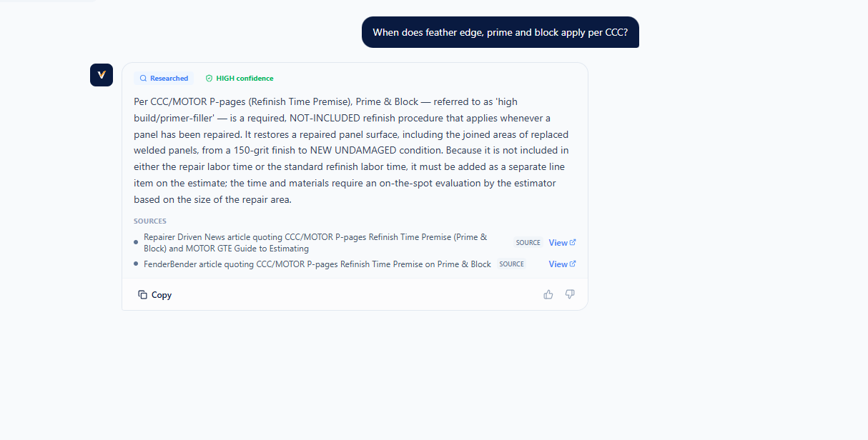Click the FenderBender article source description
Viewport: 868px width, 440px height.
[317, 264]
